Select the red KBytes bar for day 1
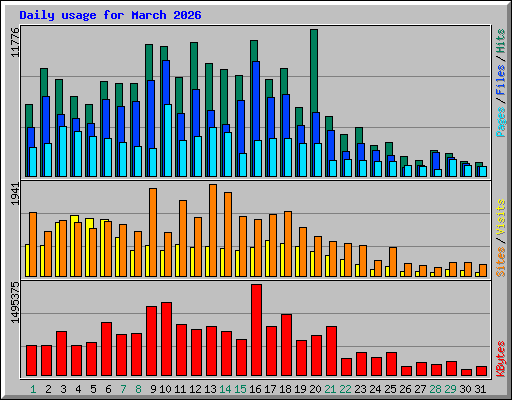Screen dimensions: 512x400 pos(31,361)
